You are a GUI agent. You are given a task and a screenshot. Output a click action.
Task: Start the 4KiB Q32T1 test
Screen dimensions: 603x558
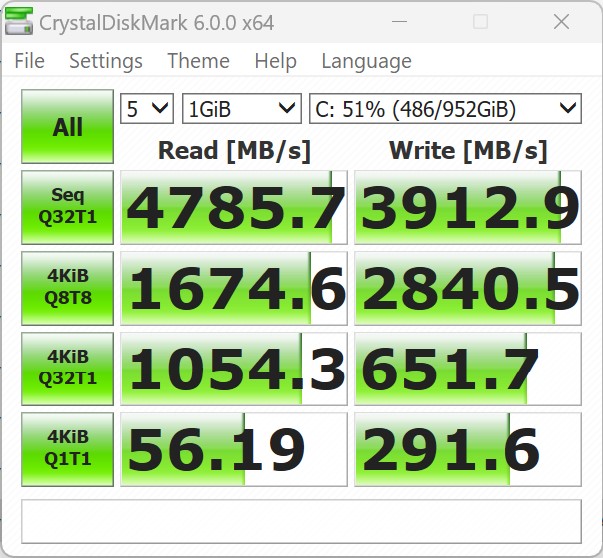(x=67, y=369)
